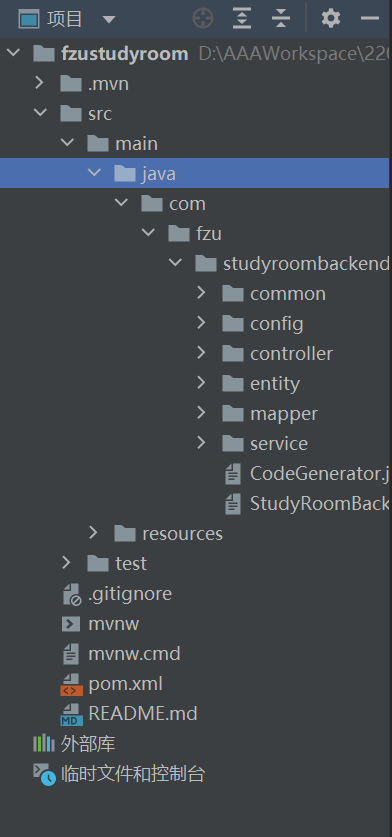Expand the controller package chevron
This screenshot has height=837, width=392.
pyautogui.click(x=201, y=353)
